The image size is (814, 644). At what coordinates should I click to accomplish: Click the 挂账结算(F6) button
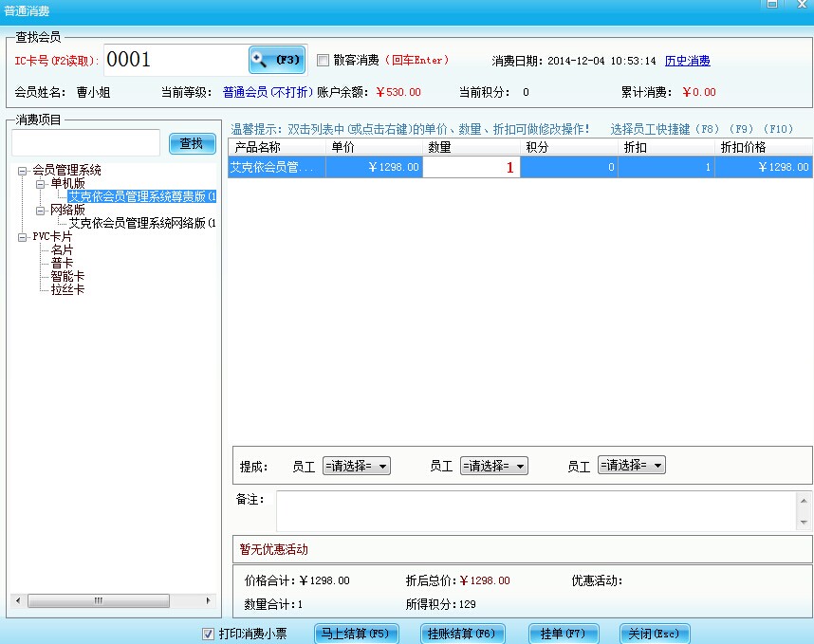(462, 634)
